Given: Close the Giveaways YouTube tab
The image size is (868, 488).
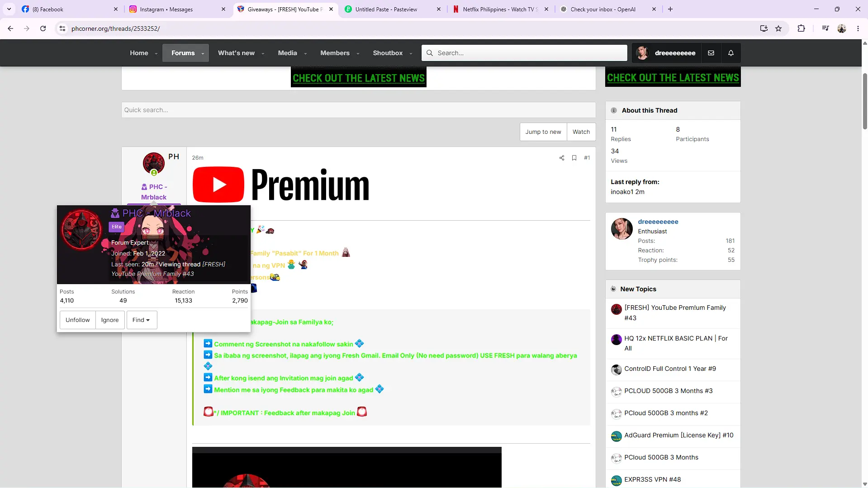Looking at the screenshot, I should (x=331, y=9).
